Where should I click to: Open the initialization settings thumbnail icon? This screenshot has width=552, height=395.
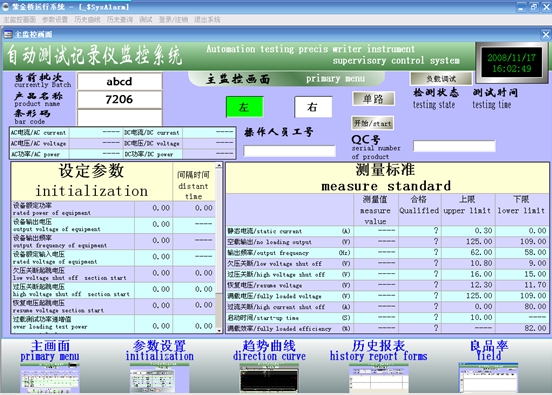coord(159,378)
